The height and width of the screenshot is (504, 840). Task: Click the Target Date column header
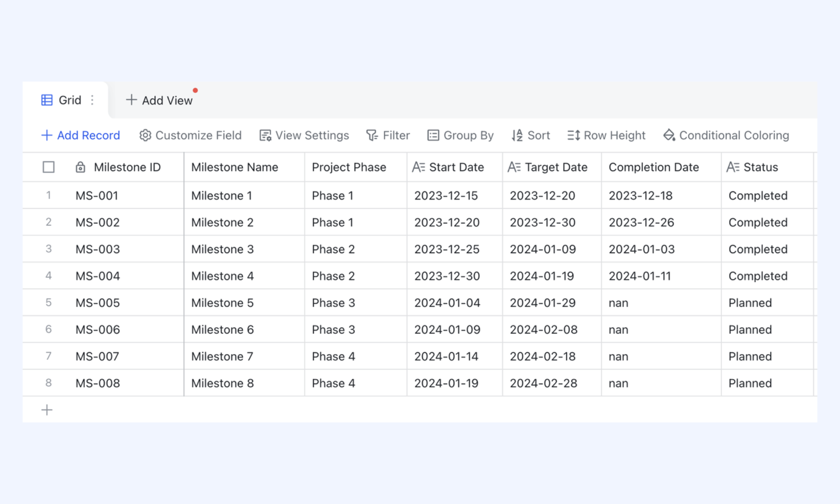(552, 167)
